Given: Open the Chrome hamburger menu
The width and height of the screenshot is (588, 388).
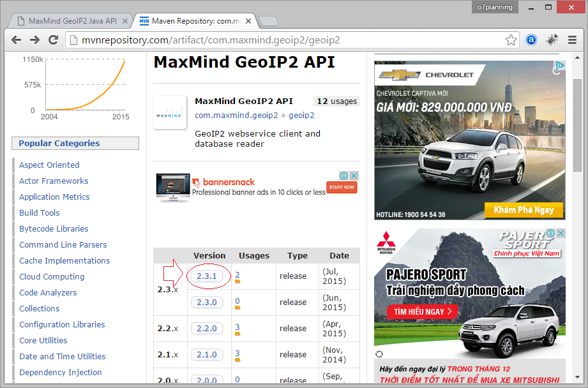Looking at the screenshot, I should pos(572,40).
